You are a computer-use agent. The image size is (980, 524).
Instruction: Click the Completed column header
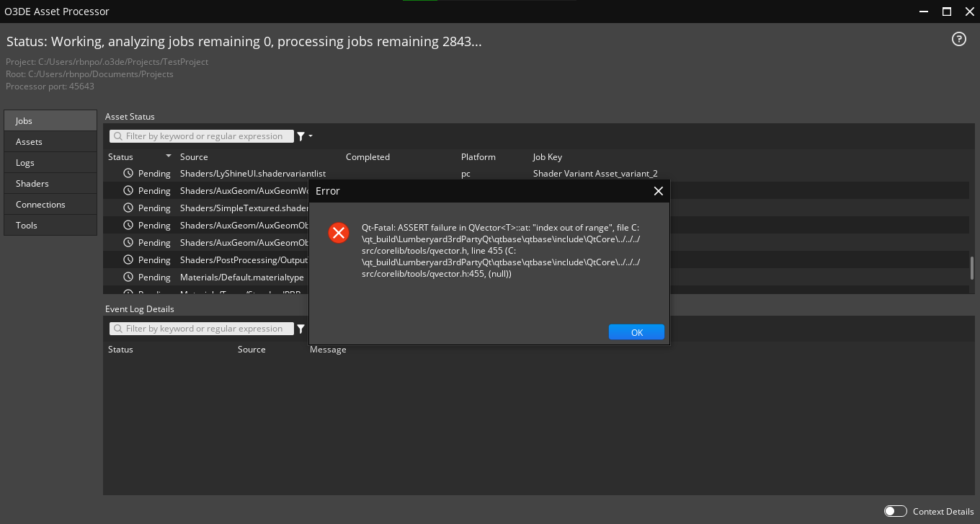pyautogui.click(x=367, y=156)
